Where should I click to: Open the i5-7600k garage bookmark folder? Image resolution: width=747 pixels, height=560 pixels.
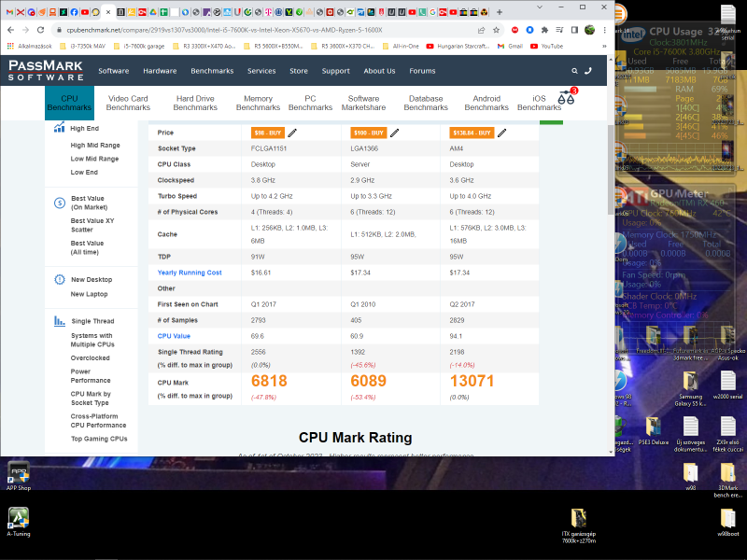[138, 46]
